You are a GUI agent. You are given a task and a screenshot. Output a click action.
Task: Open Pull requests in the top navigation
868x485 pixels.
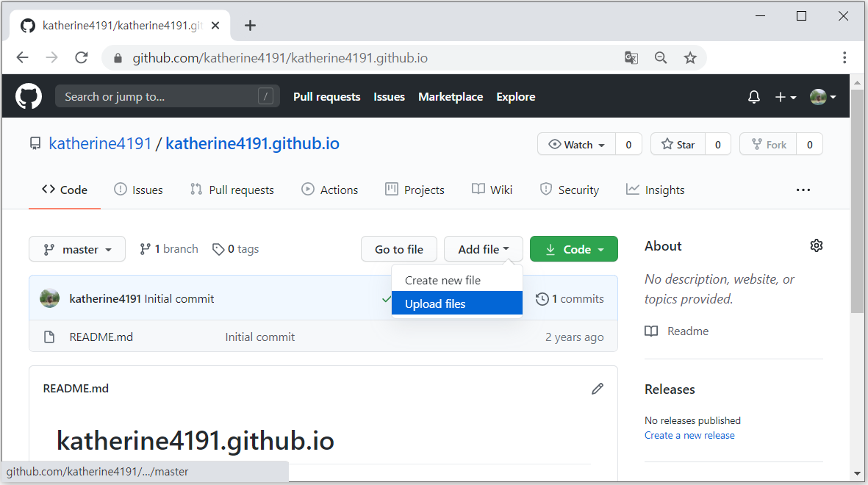point(326,97)
